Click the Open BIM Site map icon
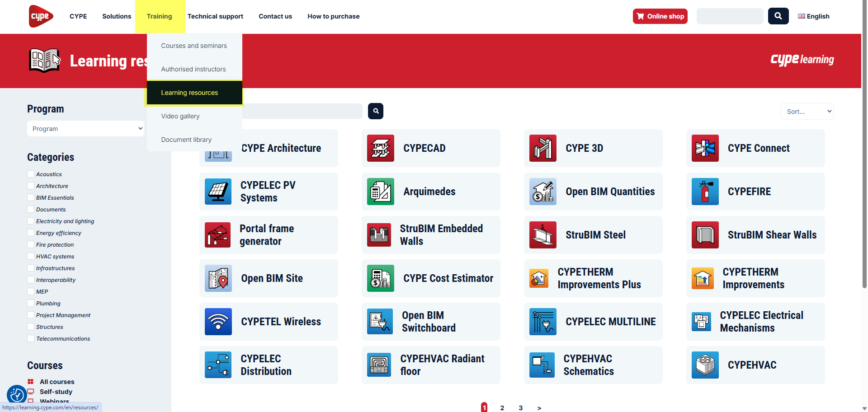This screenshot has height=412, width=868. tap(218, 278)
